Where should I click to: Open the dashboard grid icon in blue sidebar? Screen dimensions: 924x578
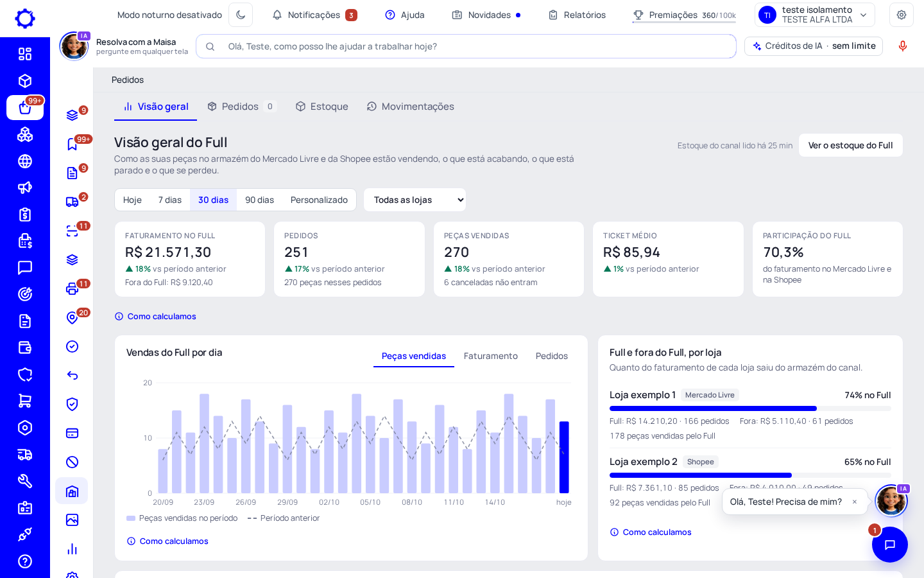click(x=25, y=54)
